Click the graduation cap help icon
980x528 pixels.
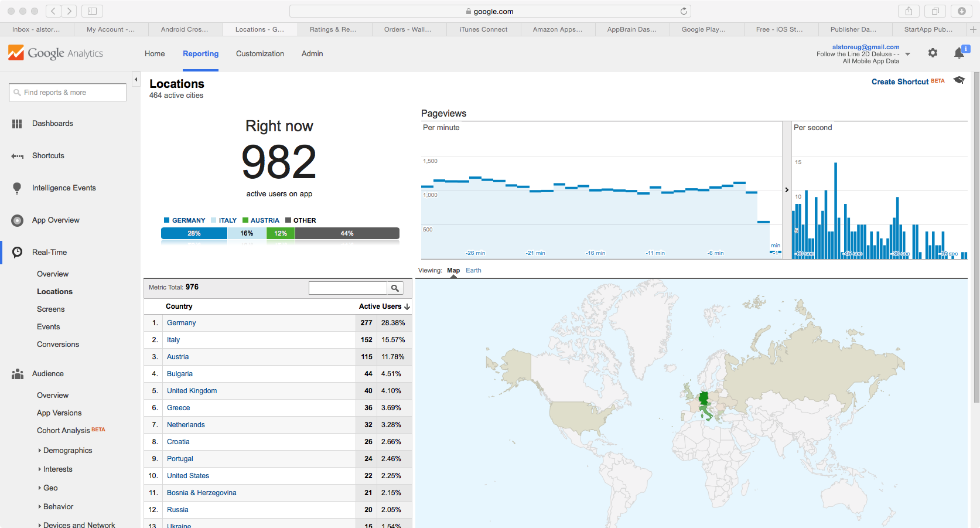tap(959, 80)
